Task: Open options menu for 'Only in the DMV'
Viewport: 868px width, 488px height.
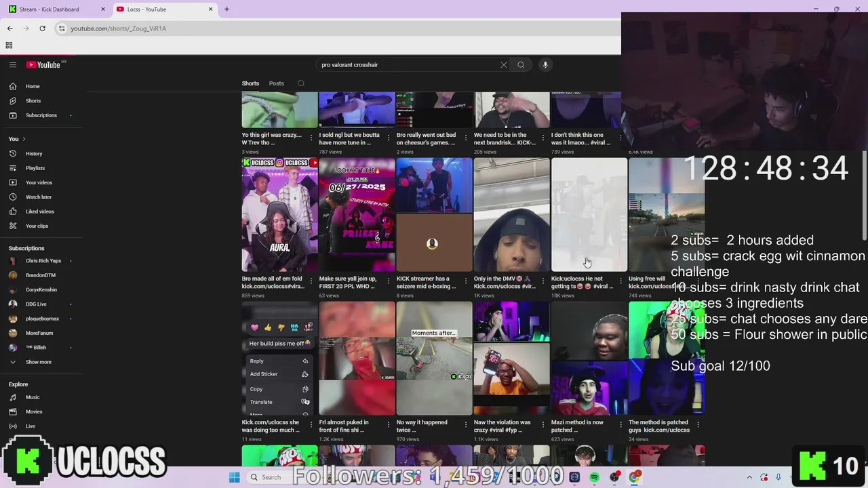Action: tap(543, 281)
